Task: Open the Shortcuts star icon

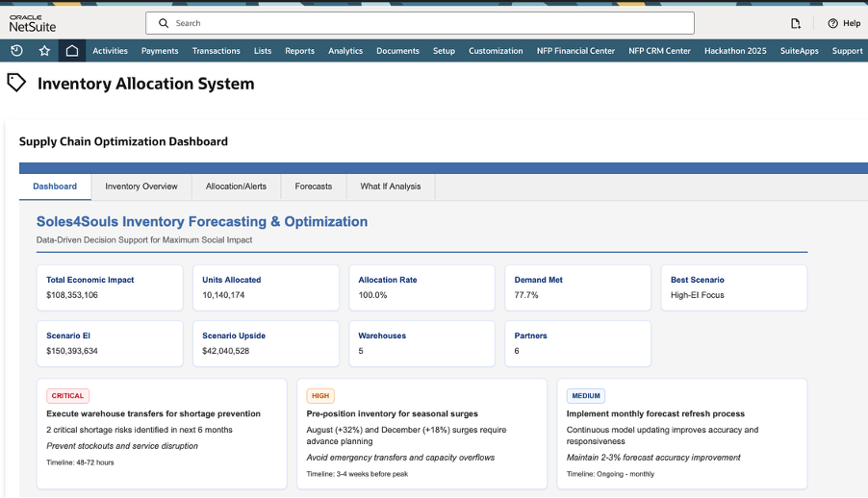Action: point(44,51)
